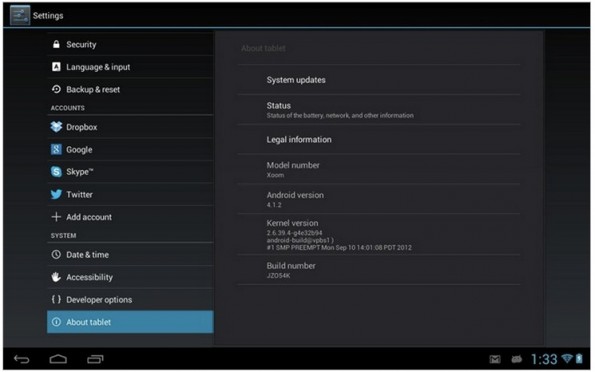Open Date & time settings label
This screenshot has width=595, height=372.
point(87,255)
